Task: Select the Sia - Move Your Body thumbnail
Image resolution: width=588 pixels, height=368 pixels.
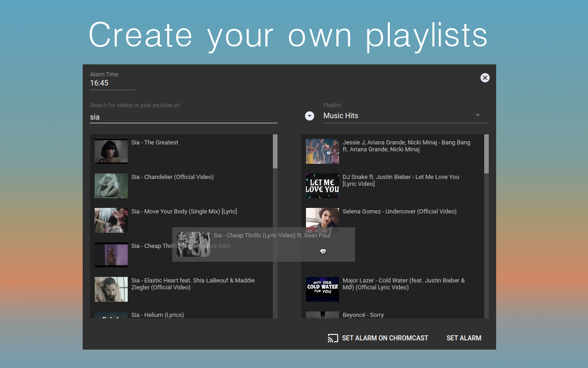Action: click(111, 220)
